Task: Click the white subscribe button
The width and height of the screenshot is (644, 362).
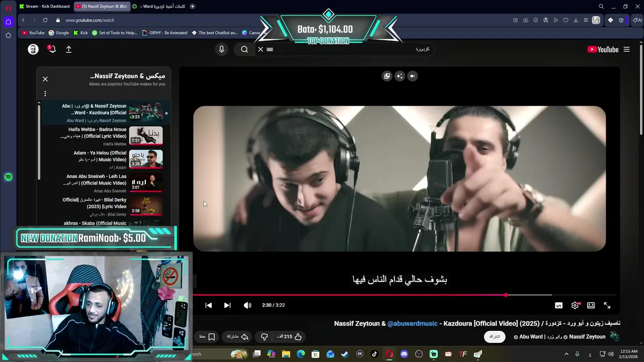Action: (495, 336)
